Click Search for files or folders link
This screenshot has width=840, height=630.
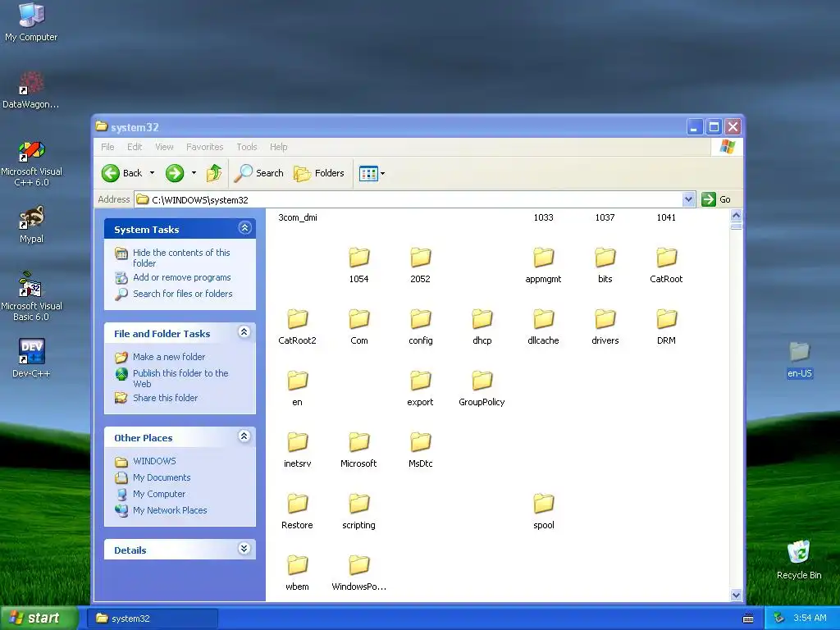tap(183, 294)
